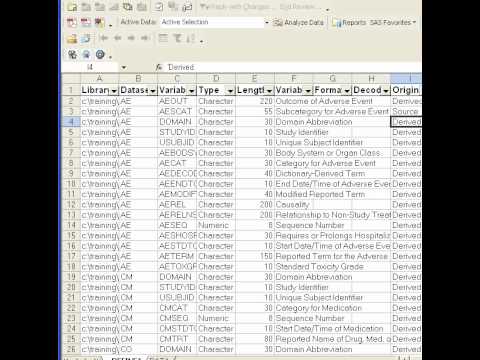Select row 14 header

click(x=71, y=225)
